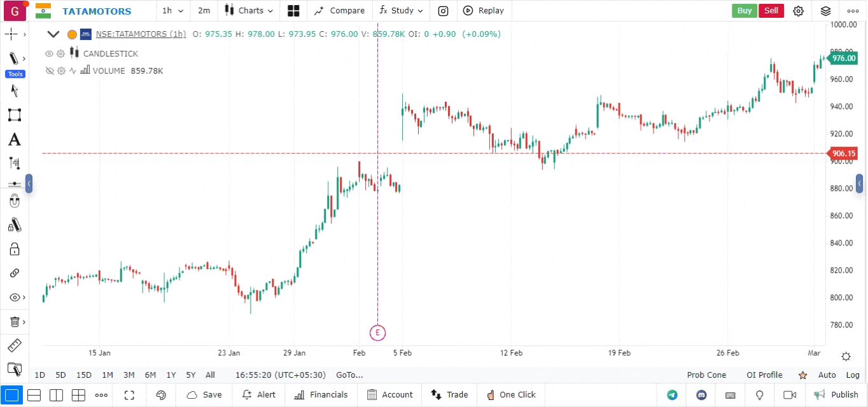The width and height of the screenshot is (868, 407).
Task: Open the ruler measure tool
Action: (x=14, y=345)
